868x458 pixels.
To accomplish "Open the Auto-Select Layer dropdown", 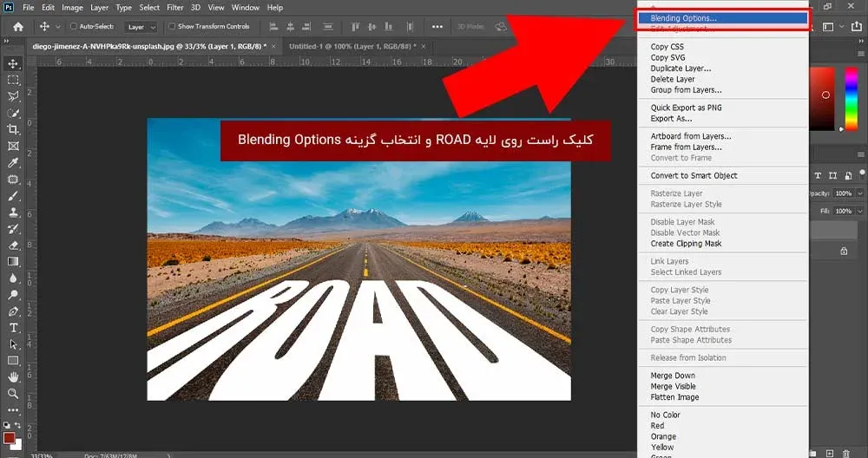I will click(x=141, y=27).
